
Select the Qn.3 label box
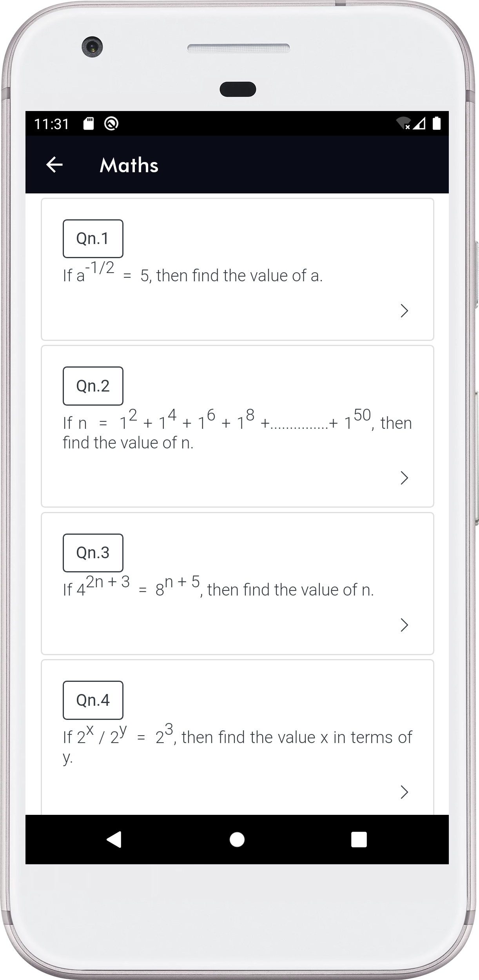[93, 553]
